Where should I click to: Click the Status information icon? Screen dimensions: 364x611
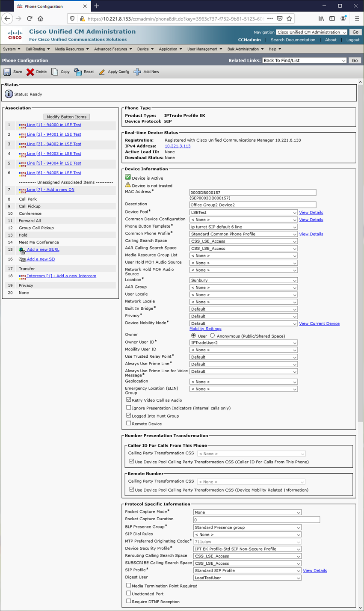tap(9, 94)
